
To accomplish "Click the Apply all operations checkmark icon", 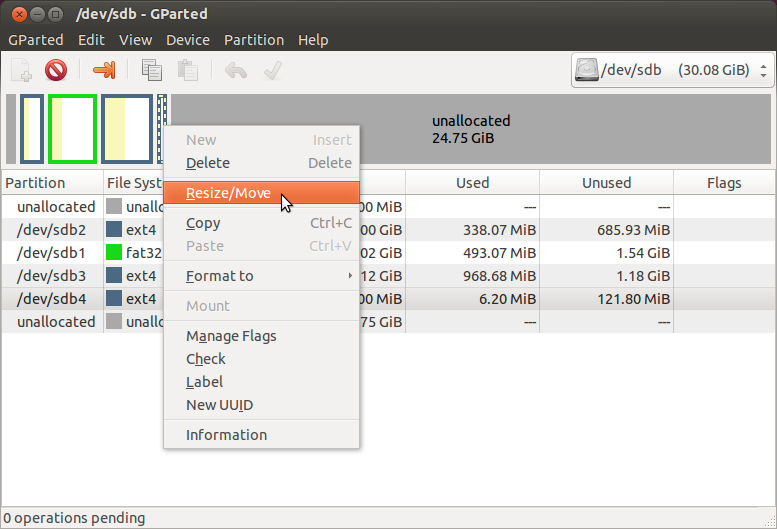I will 273,70.
